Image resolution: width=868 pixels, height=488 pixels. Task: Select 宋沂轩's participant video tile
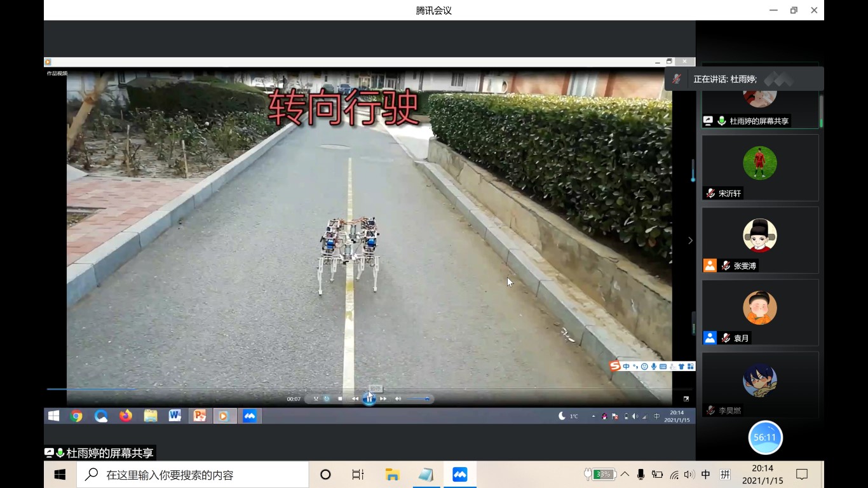760,167
